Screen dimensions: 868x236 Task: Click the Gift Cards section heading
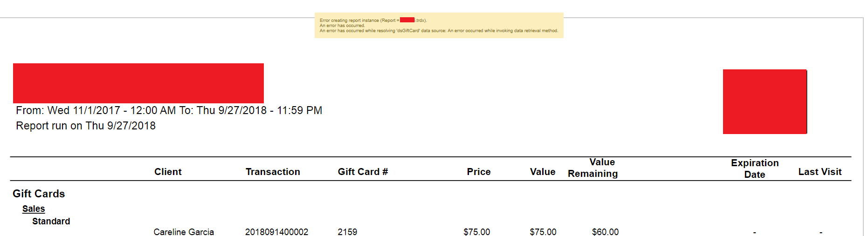[39, 194]
